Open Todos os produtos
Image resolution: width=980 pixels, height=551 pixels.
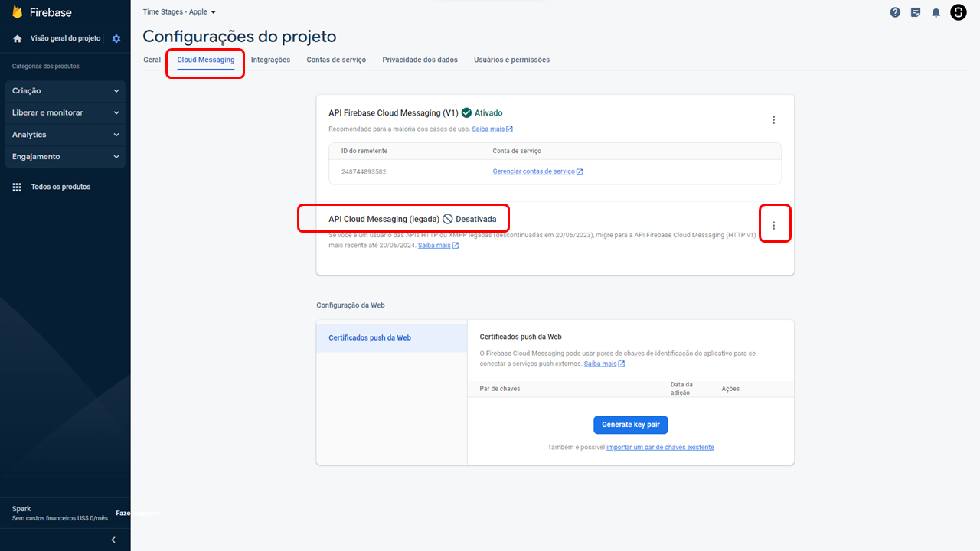tap(60, 187)
